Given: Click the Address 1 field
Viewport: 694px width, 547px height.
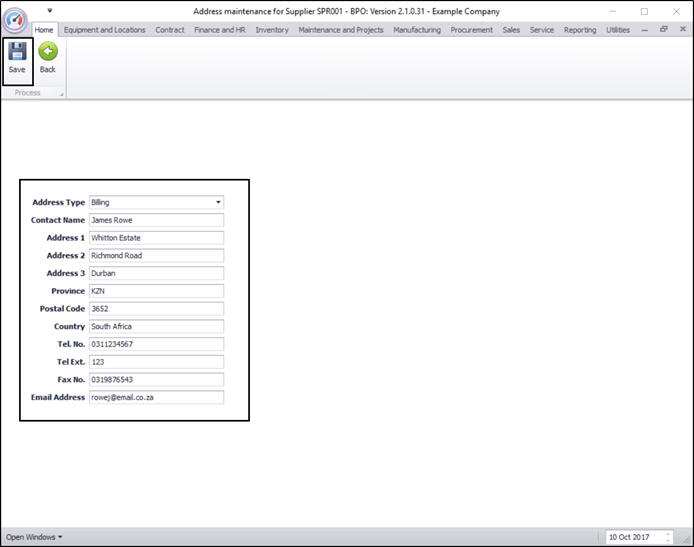Looking at the screenshot, I should [x=157, y=238].
